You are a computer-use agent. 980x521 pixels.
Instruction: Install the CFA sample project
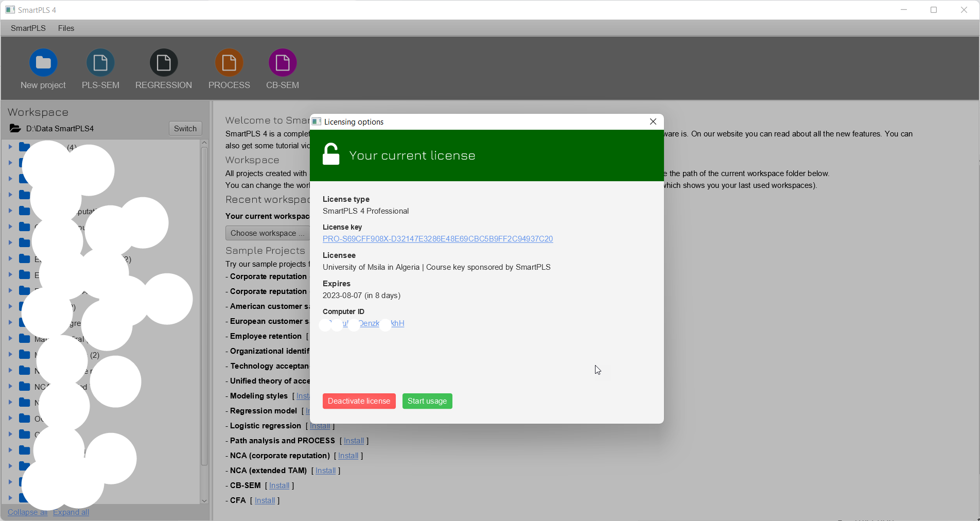pos(265,500)
